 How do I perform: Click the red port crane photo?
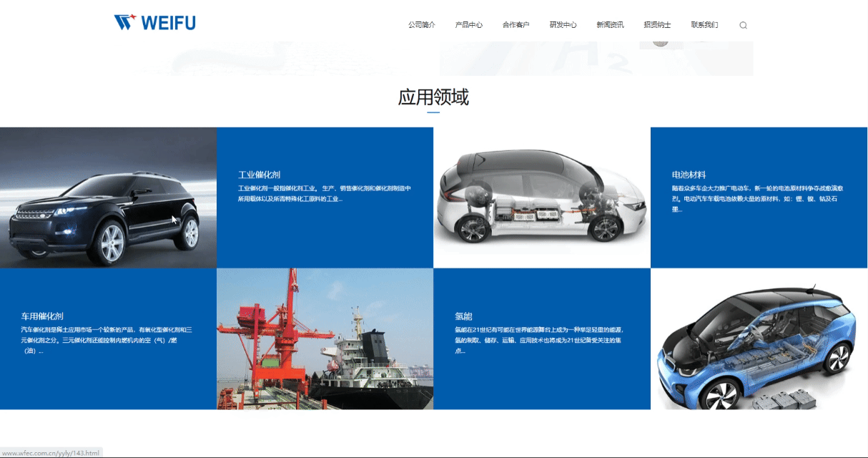click(323, 339)
